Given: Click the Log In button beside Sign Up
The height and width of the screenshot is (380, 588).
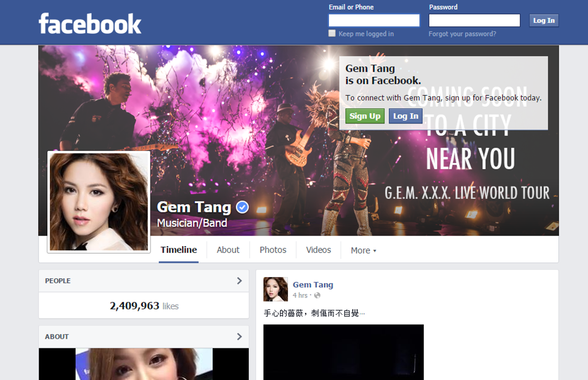Looking at the screenshot, I should 406,116.
